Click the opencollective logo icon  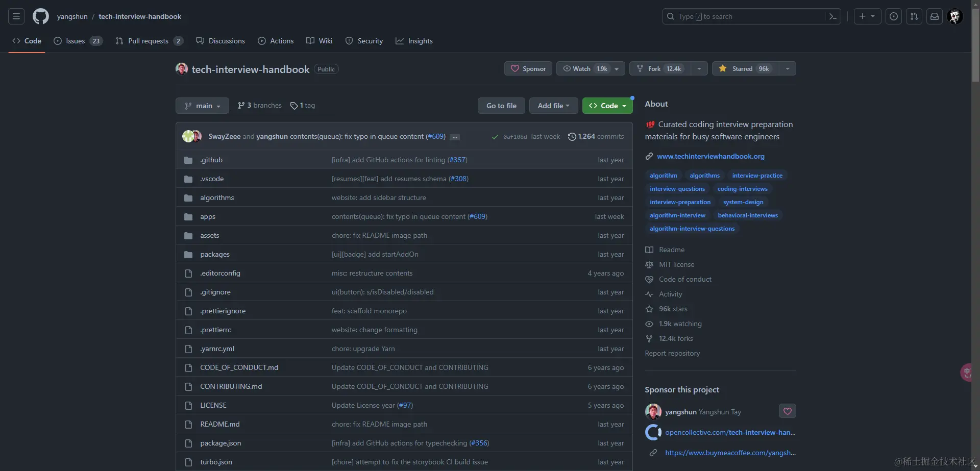click(x=653, y=432)
